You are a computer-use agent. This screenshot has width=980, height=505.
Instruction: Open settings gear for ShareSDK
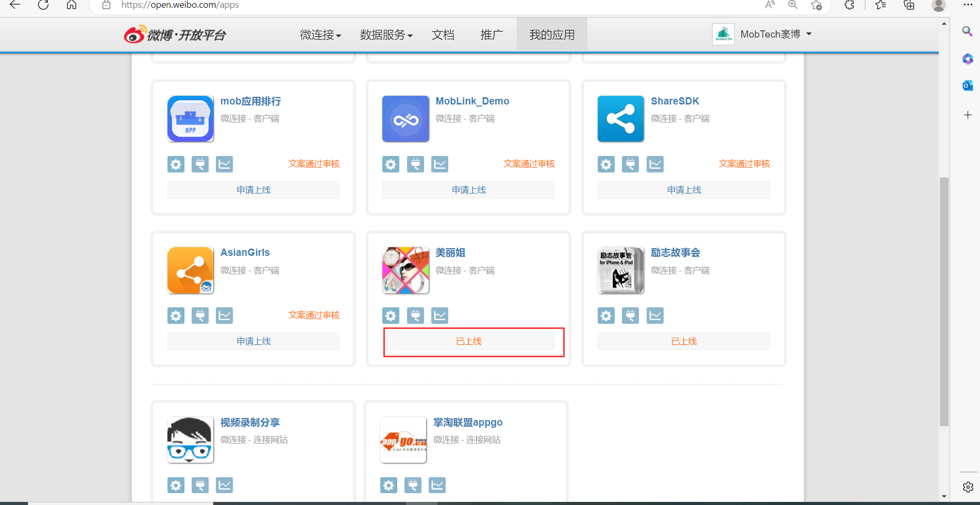(606, 164)
